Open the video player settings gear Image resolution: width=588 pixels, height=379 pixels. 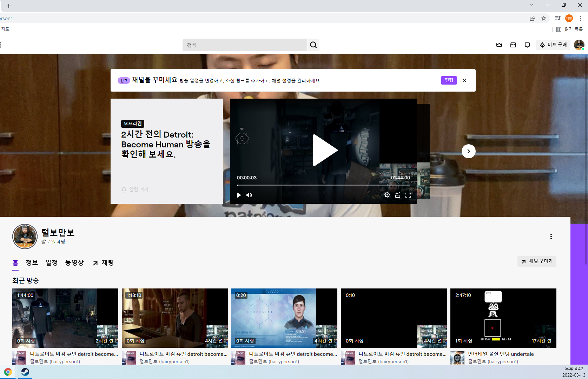click(x=387, y=195)
